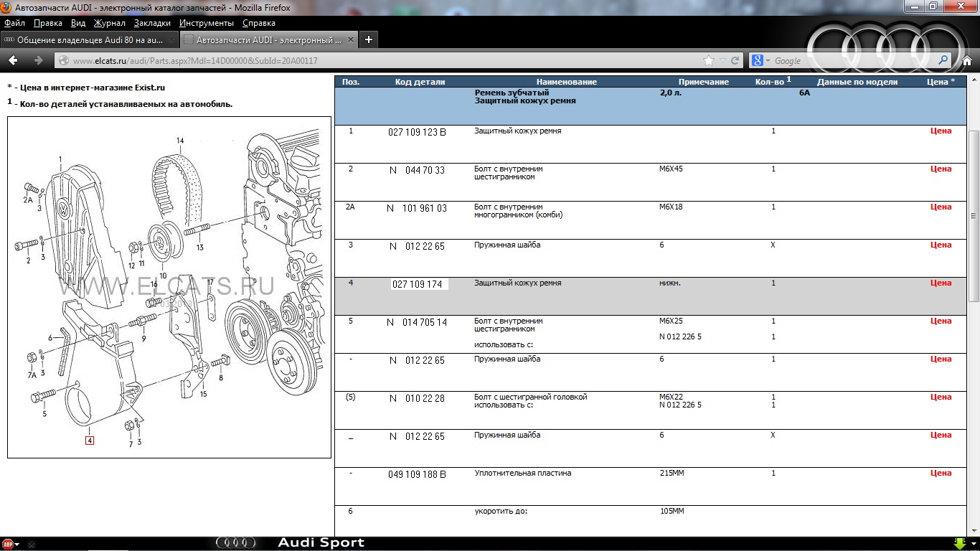This screenshot has height=551, width=980.
Task: Open the Инструменты menu
Action: click(x=207, y=23)
